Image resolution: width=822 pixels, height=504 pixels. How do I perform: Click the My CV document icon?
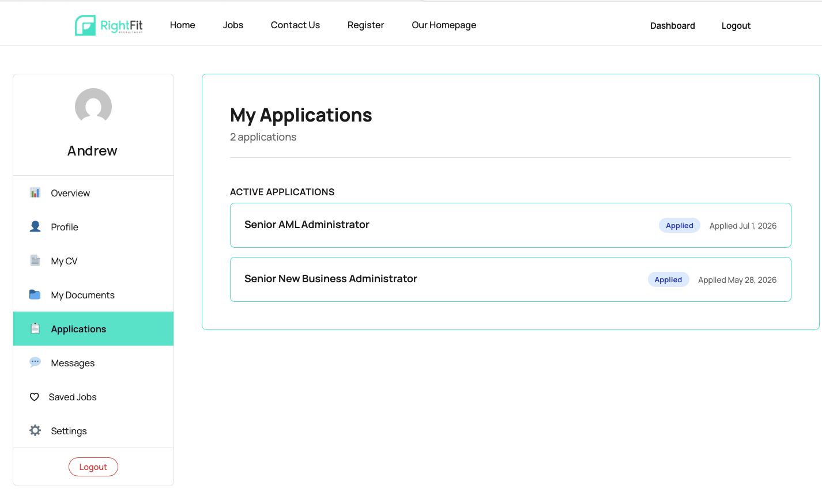(35, 260)
